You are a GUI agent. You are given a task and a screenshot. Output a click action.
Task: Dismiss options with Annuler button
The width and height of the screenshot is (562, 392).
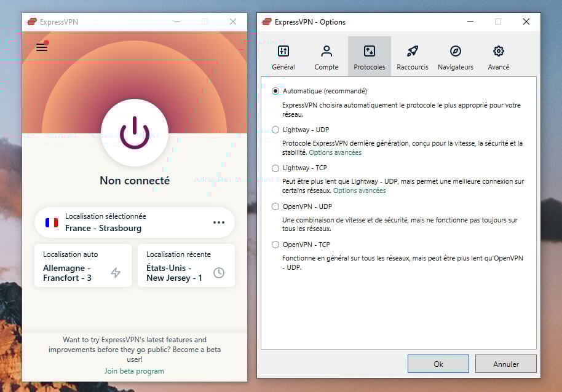[x=505, y=364]
